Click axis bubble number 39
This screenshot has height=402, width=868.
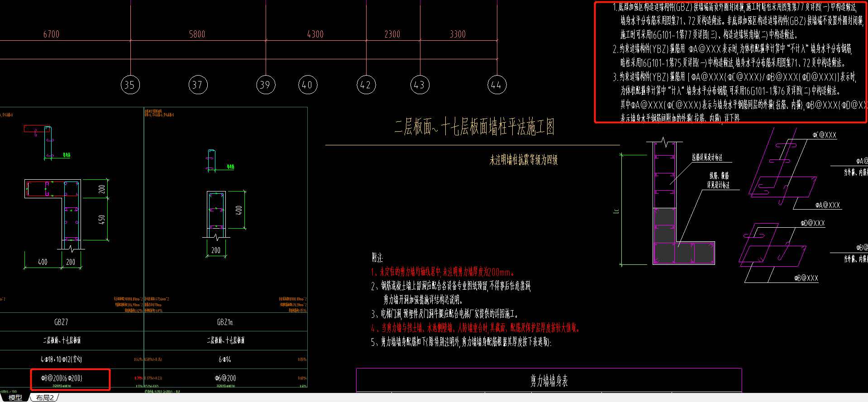click(x=266, y=85)
